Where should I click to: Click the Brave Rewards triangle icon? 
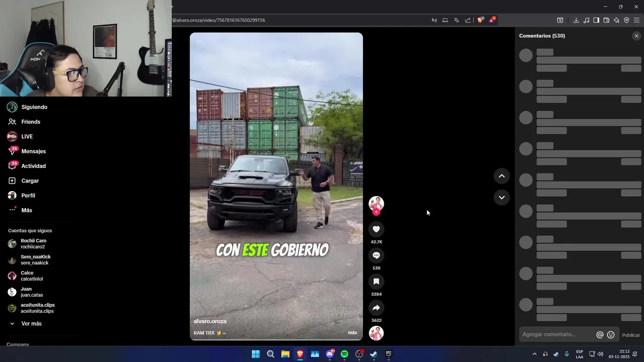click(492, 20)
